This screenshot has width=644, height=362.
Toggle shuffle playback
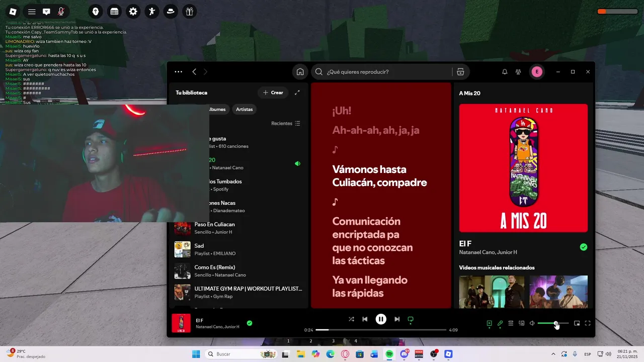pos(351,319)
